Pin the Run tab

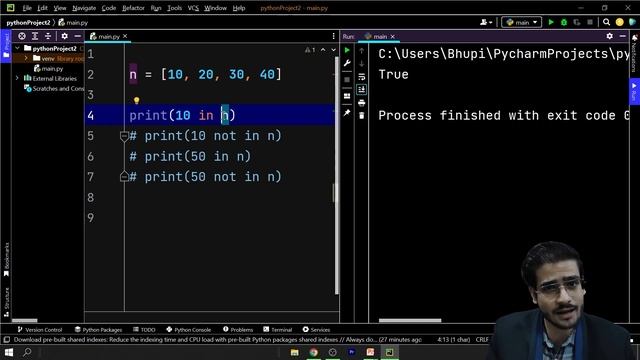click(x=347, y=113)
